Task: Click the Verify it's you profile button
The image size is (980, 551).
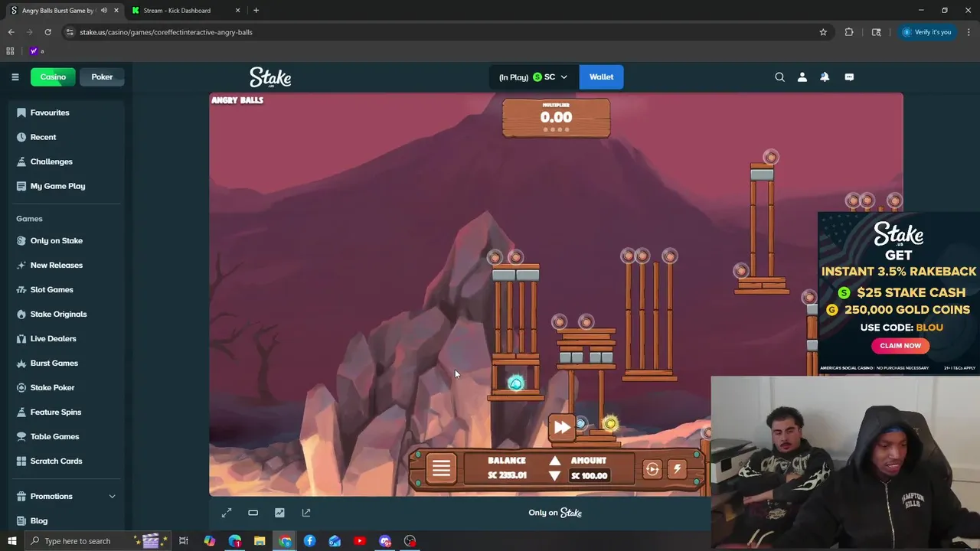Action: 926,32
